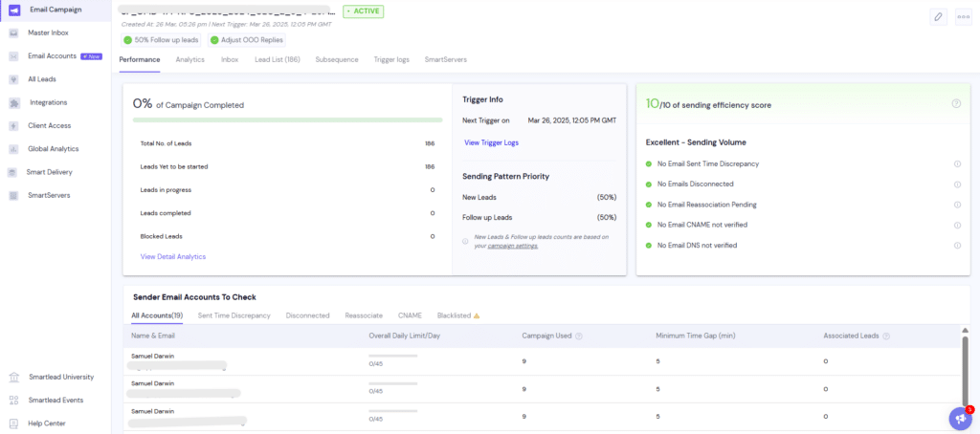Open Email Campaign sidebar icon
Viewport: 980px width, 434px height.
tap(13, 10)
